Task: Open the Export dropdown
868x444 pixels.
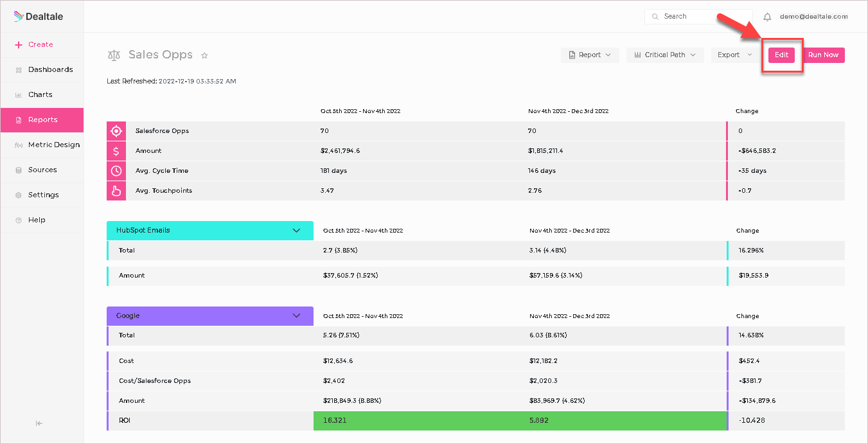Action: (x=734, y=55)
